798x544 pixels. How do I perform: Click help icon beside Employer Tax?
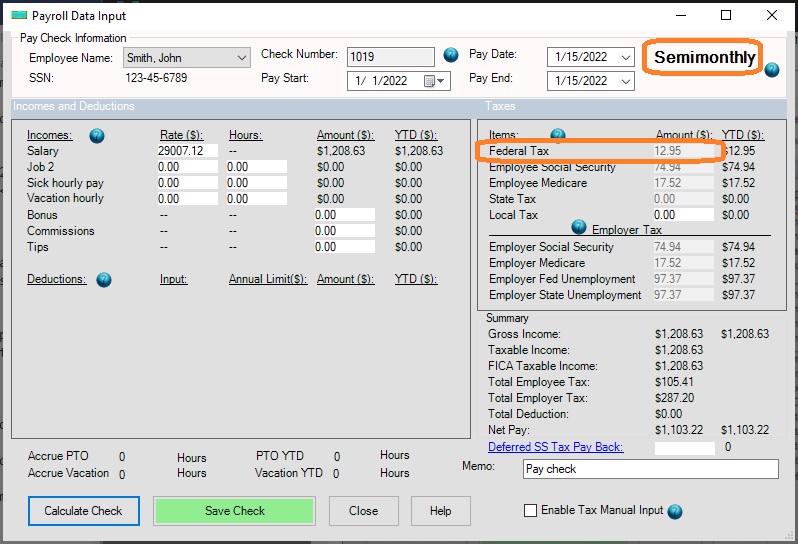point(579,228)
